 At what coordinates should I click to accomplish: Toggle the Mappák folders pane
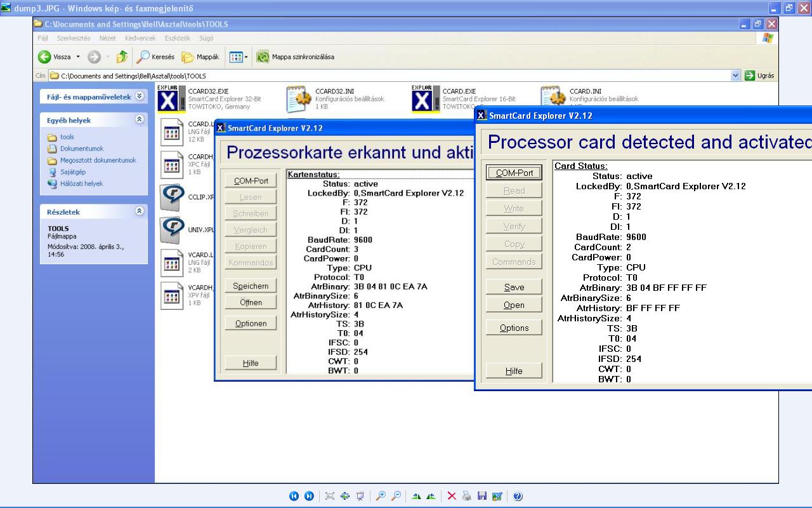[200, 57]
